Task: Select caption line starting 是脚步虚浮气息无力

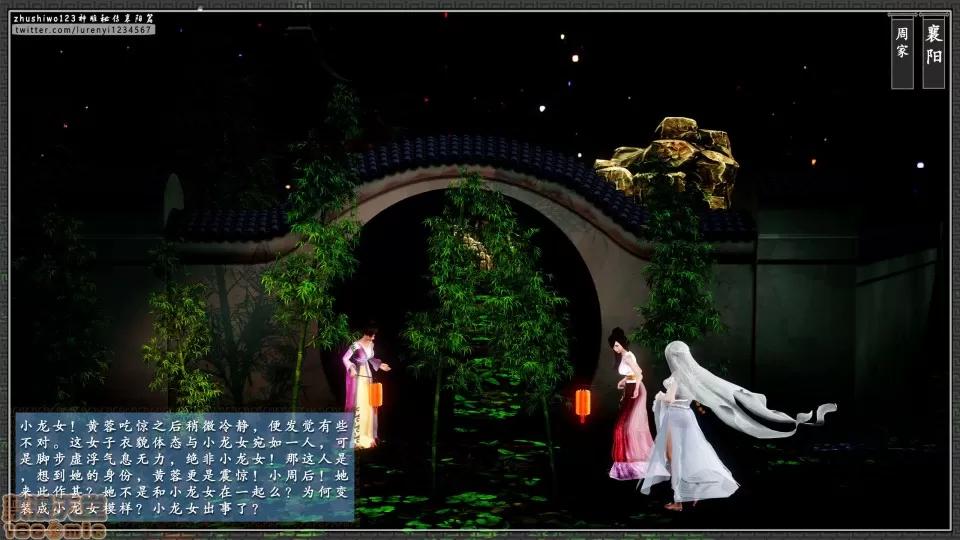Action: 184,459
